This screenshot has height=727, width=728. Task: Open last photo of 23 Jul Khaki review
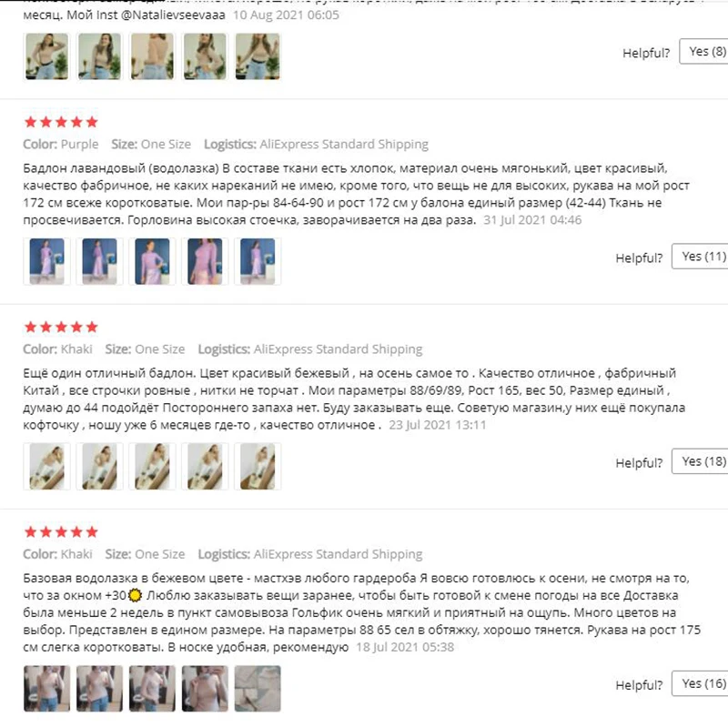pos(258,467)
